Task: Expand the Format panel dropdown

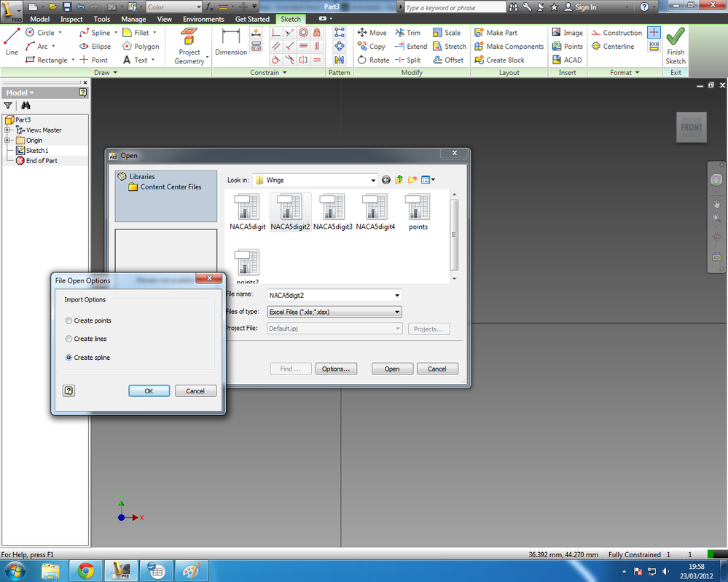Action: point(625,72)
